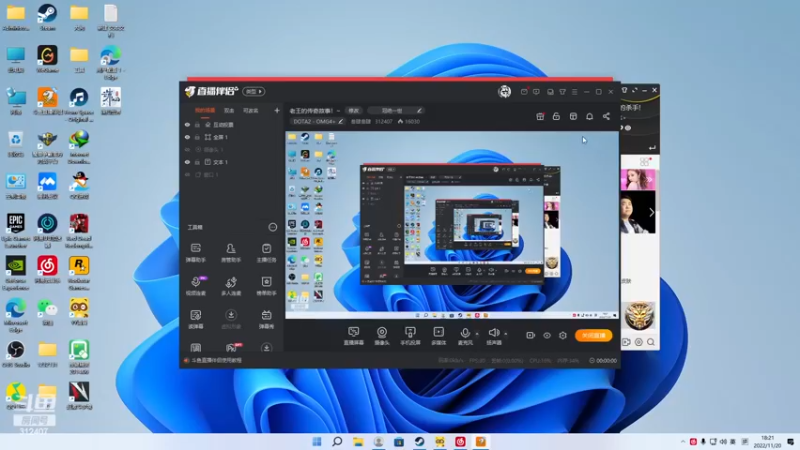Click the unlock padlock icon in header
This screenshot has height=450, width=800.
coord(556,116)
